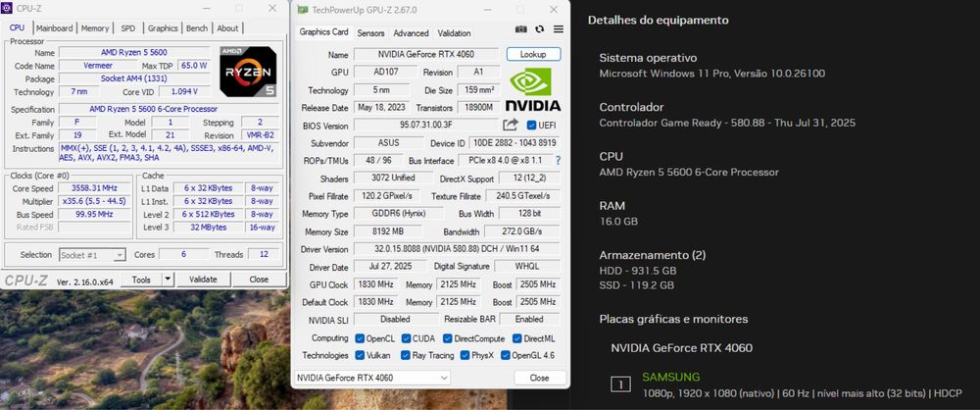Open the GPU selection dropdown in GPU-Z
Image resolution: width=980 pixels, height=410 pixels.
click(371, 378)
